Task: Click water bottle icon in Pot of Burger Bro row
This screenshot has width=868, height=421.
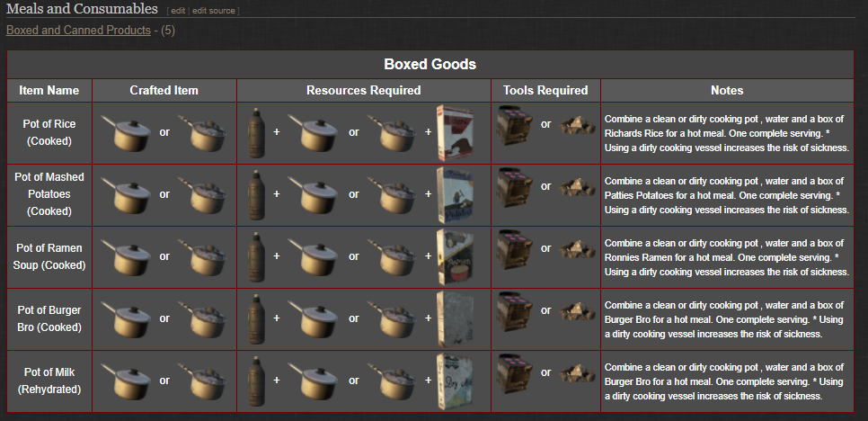Action: (x=256, y=319)
